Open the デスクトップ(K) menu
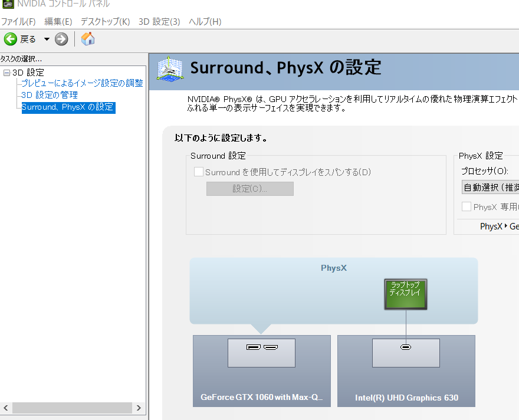519x420 pixels. point(105,22)
